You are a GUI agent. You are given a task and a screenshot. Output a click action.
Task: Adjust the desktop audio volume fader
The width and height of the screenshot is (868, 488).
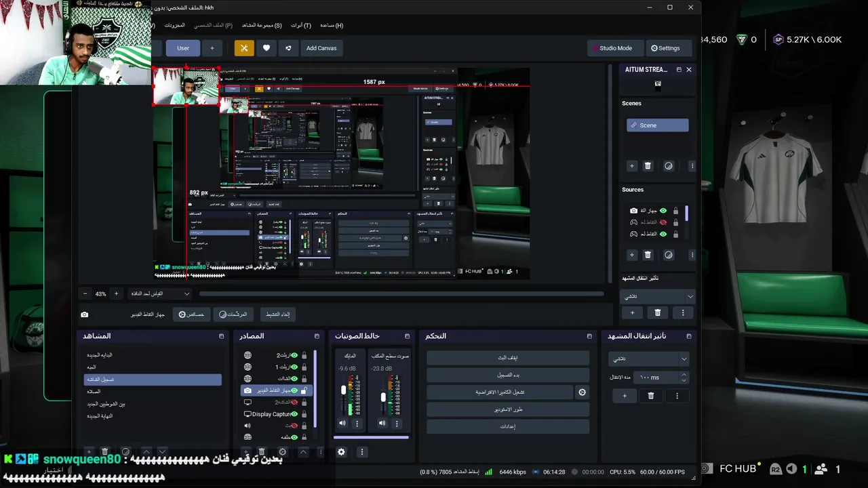(383, 397)
